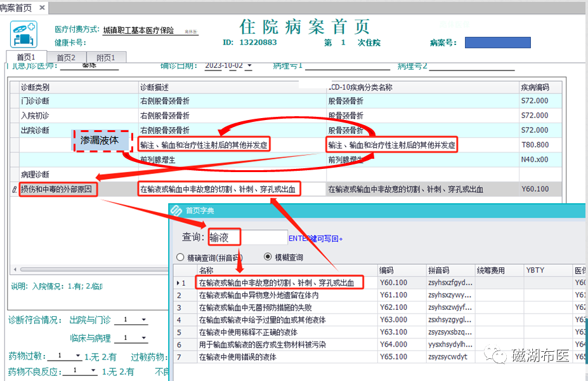588x381 pixels.
Task: Open the 药物不良反应 dropdown
Action: coord(93,371)
